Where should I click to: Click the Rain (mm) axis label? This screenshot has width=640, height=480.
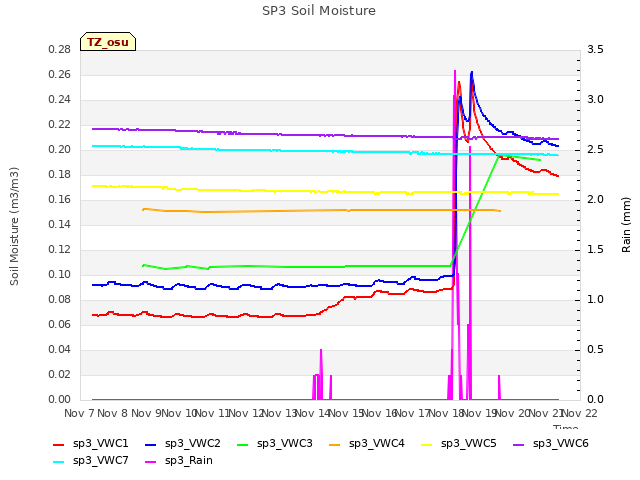click(626, 225)
